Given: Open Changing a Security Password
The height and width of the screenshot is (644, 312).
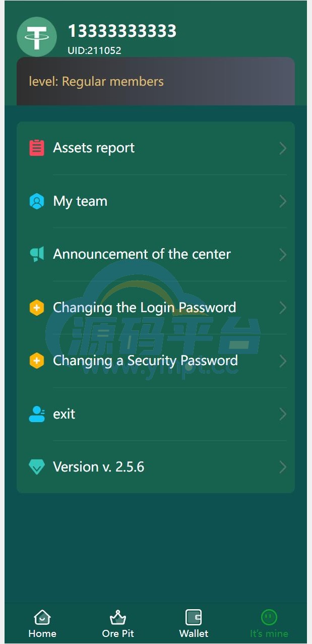Looking at the screenshot, I should pos(156,361).
